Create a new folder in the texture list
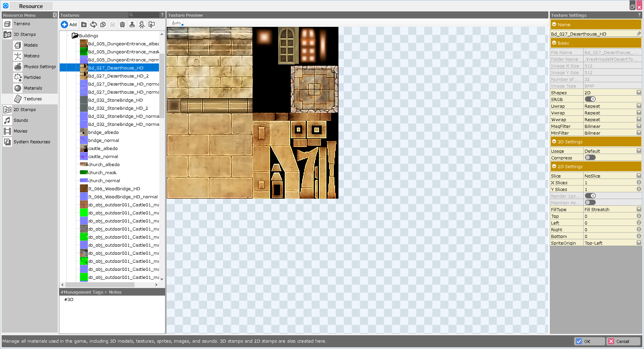Viewport: 644px width, 349px height. coord(84,24)
